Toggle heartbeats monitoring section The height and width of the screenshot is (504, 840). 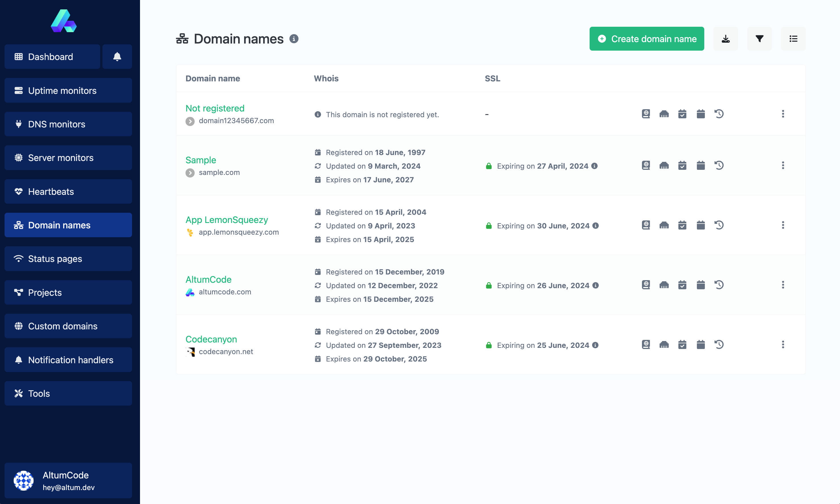68,191
